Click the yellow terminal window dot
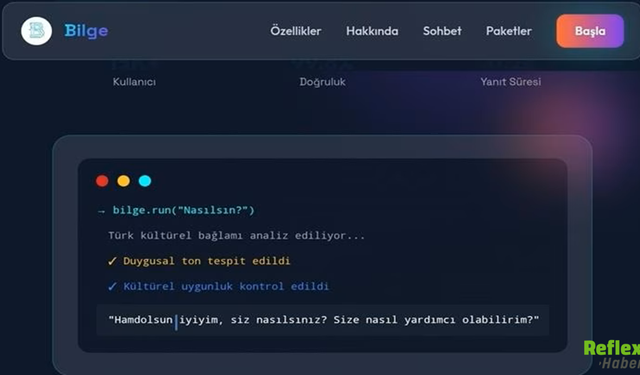 click(x=123, y=181)
